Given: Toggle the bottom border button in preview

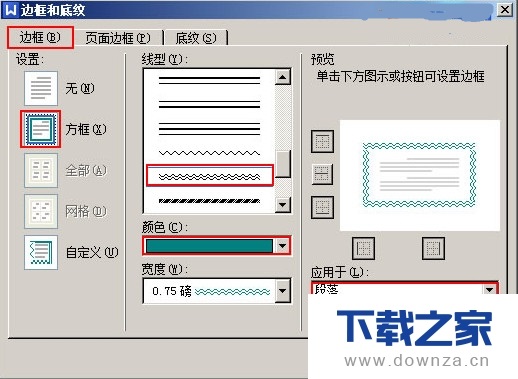Looking at the screenshot, I should tap(322, 207).
